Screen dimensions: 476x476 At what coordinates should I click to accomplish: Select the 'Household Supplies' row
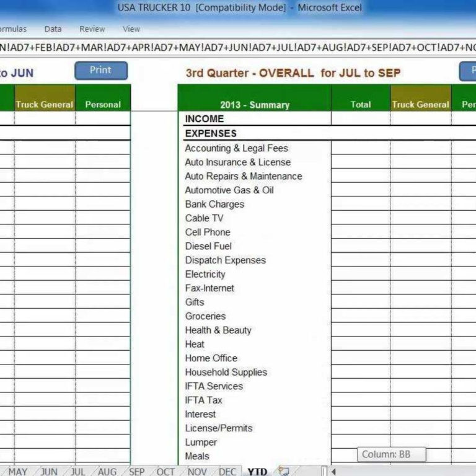click(x=226, y=372)
